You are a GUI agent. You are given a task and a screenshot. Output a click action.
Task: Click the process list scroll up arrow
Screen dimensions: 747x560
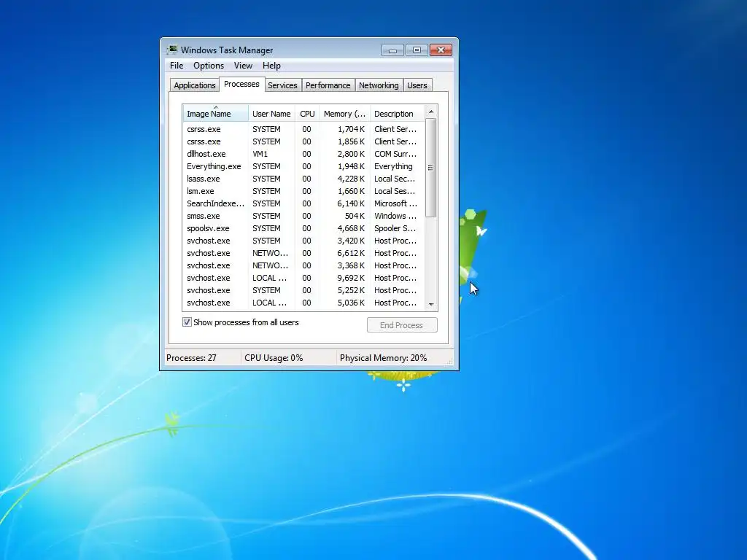click(431, 112)
